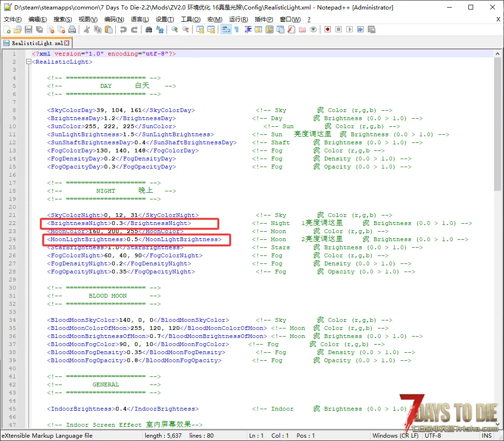Open the 插件(P) plugins menu
The width and height of the screenshot is (504, 441).
coord(264,19)
